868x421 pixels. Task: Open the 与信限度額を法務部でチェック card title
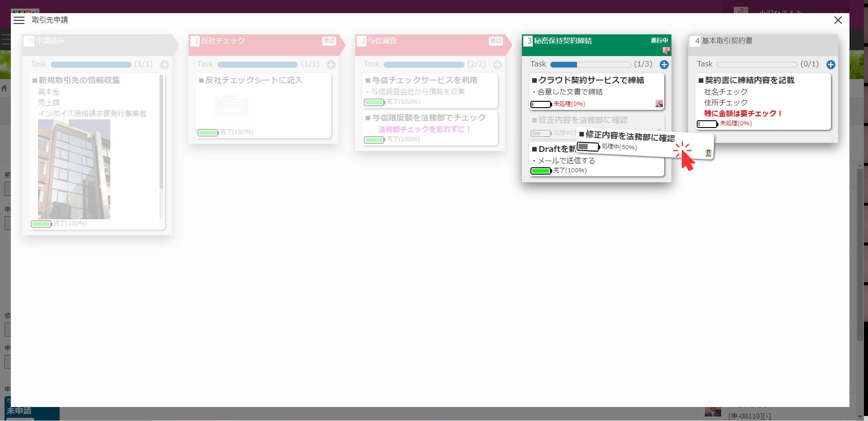coord(426,118)
